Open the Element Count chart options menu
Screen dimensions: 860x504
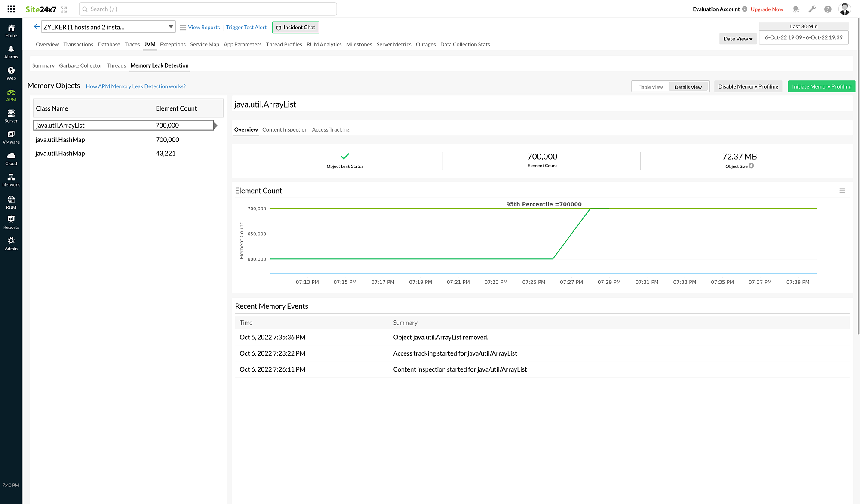(x=842, y=190)
